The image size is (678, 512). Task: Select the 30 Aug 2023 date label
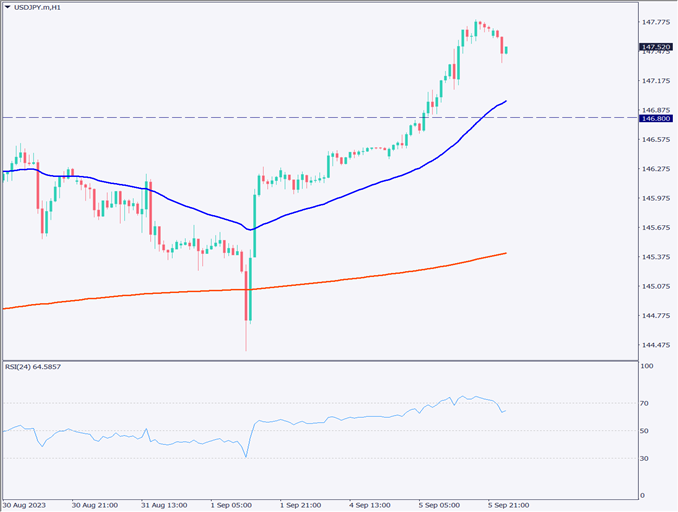point(24,505)
